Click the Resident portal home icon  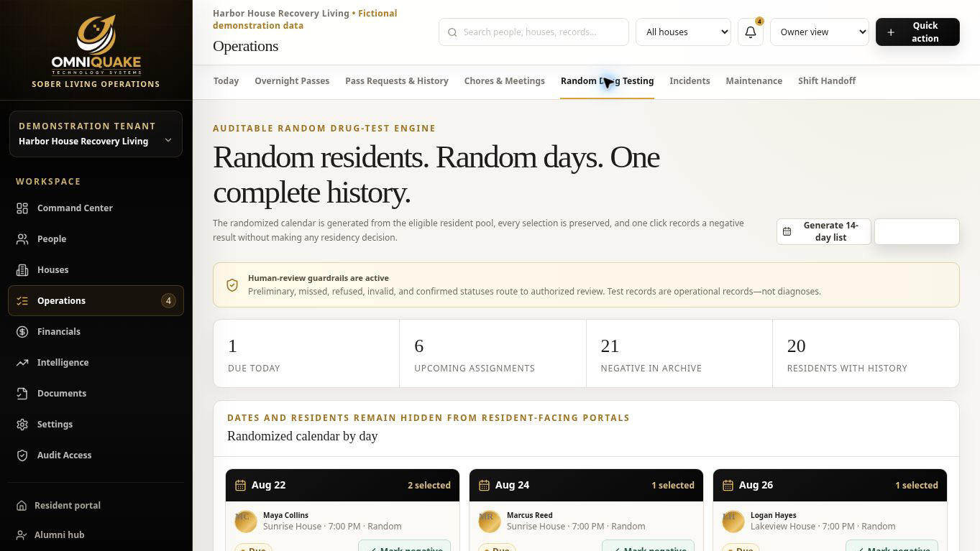point(22,506)
